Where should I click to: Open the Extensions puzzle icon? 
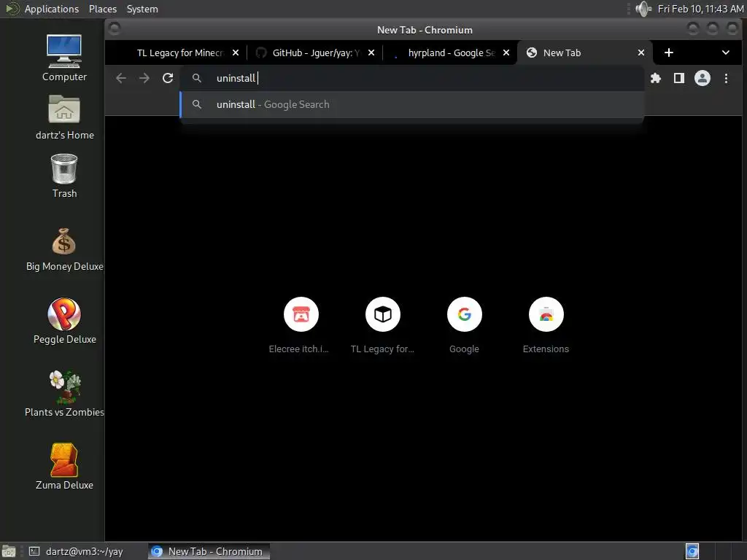[656, 78]
